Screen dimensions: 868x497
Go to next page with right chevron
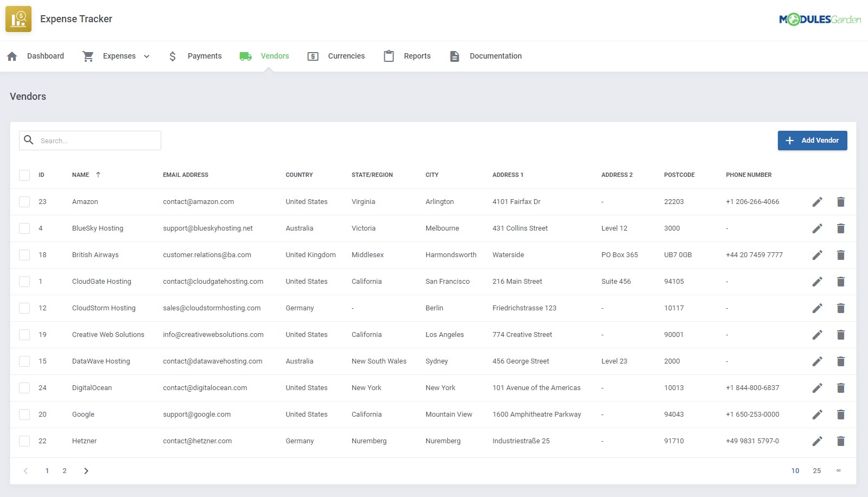(x=86, y=471)
